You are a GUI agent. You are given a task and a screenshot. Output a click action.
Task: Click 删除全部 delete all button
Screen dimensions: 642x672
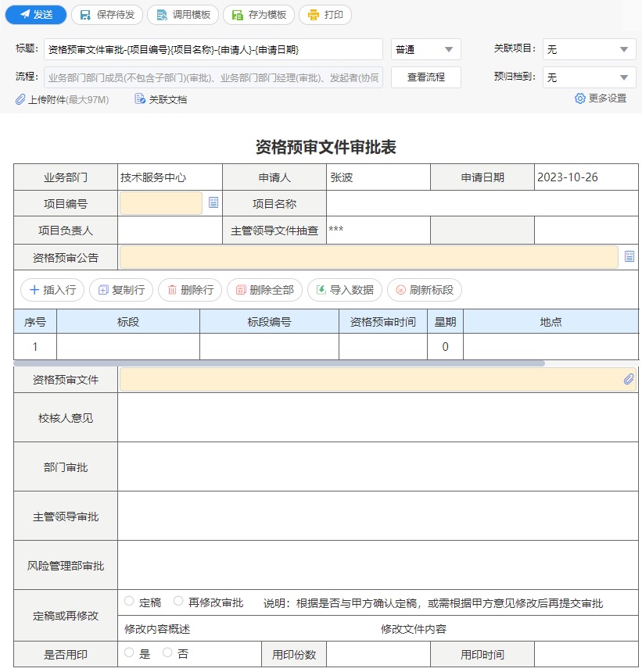click(264, 290)
